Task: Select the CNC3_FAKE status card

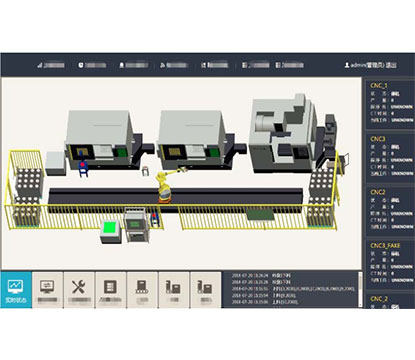Action: pyautogui.click(x=390, y=264)
